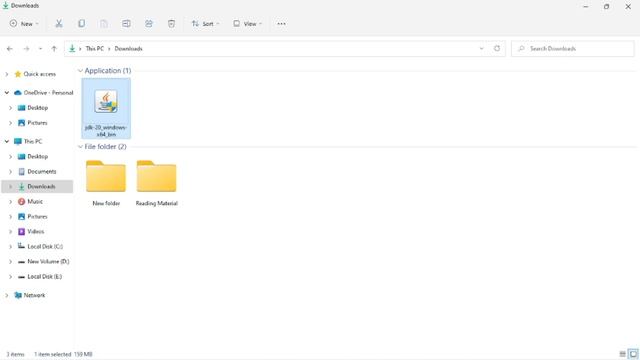Switch to details view in status bar
640x360 pixels.
pyautogui.click(x=622, y=354)
